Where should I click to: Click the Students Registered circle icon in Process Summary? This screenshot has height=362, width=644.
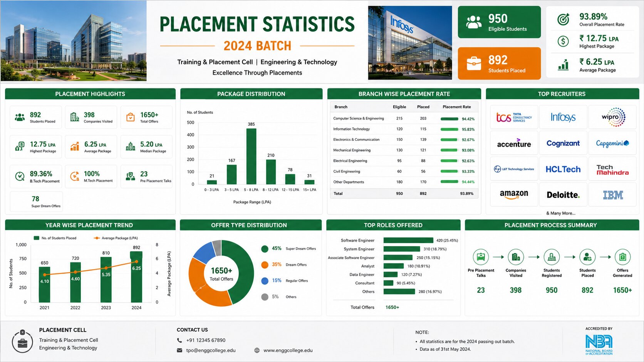click(552, 257)
